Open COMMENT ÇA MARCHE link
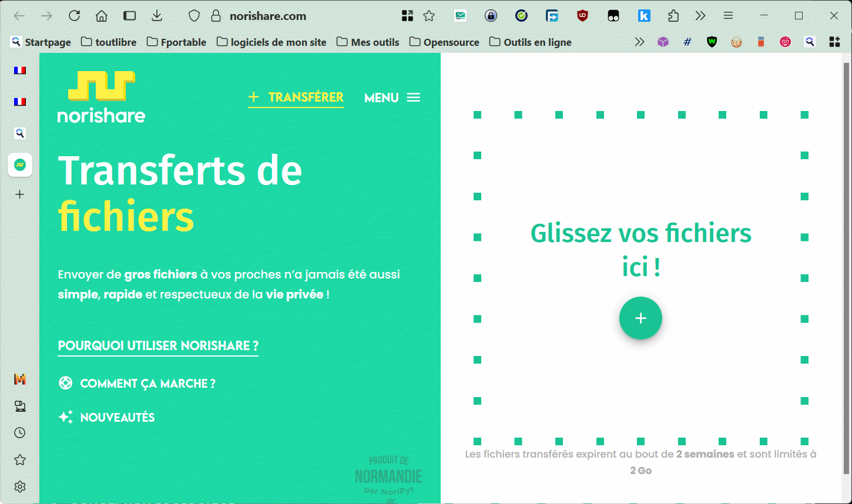This screenshot has height=504, width=852. click(137, 384)
